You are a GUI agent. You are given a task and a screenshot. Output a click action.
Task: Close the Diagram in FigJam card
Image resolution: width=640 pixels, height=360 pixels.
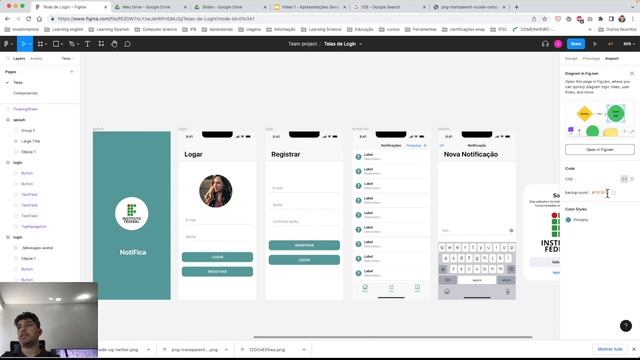point(632,73)
